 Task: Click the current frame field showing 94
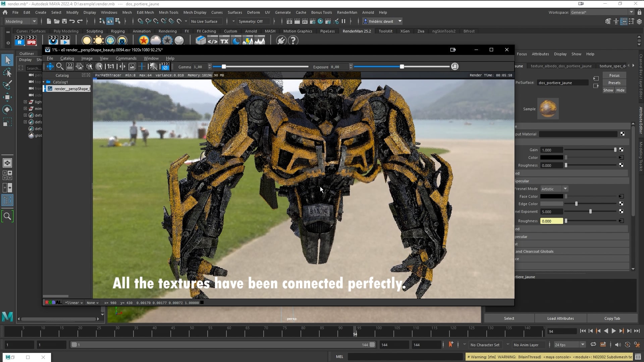[562, 331]
